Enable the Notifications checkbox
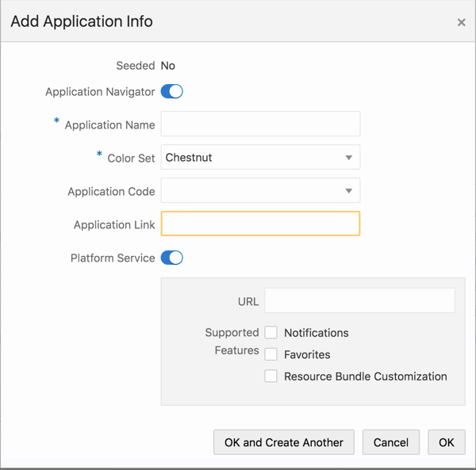The image size is (476, 470). 271,333
